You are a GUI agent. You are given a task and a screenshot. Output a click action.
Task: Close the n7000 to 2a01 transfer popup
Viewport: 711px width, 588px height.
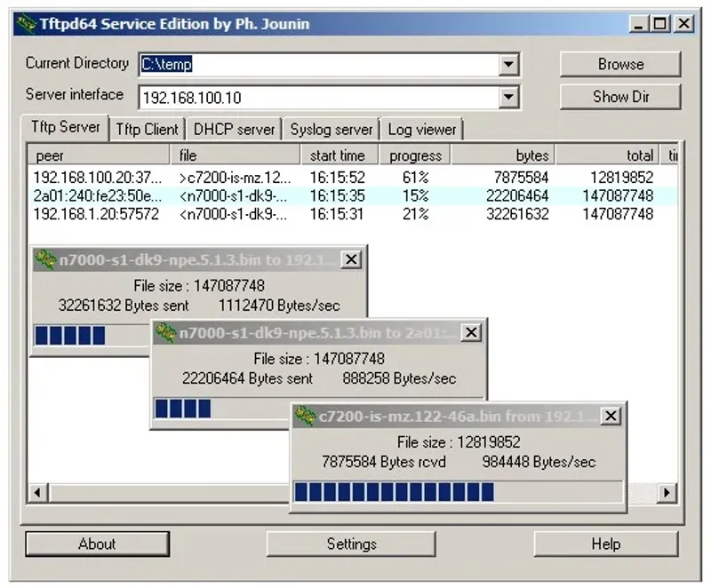471,332
